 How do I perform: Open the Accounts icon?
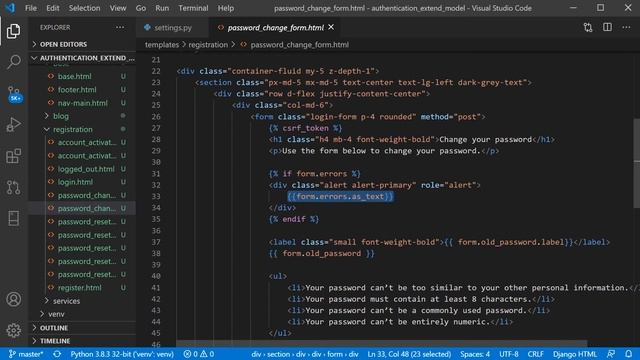13,299
